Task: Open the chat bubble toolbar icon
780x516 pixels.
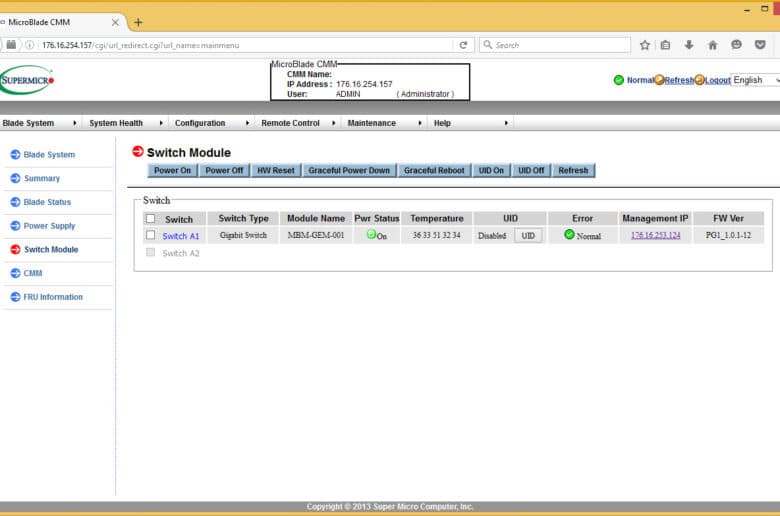Action: coord(736,45)
